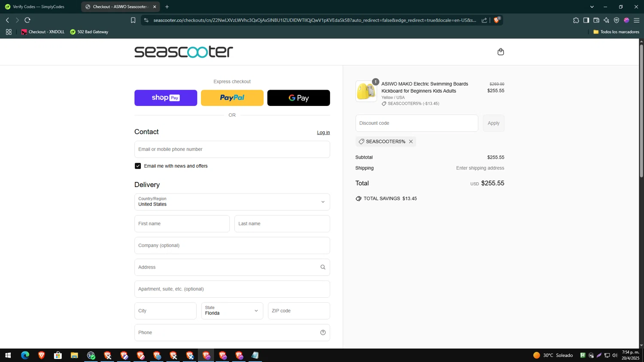Screen dimensions: 644x362
Task: Close the Checkout - ASIWO Seascooter tab
Action: [155, 7]
